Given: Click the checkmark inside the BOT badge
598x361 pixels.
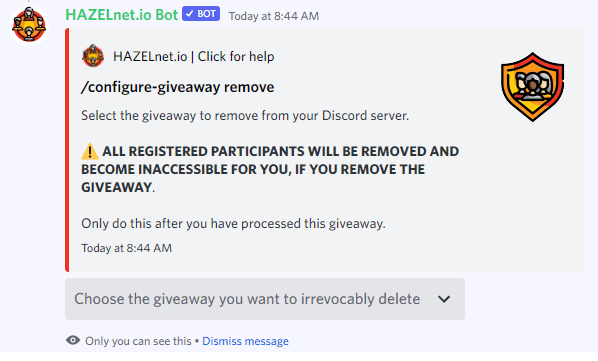Looking at the screenshot, I should (x=190, y=14).
